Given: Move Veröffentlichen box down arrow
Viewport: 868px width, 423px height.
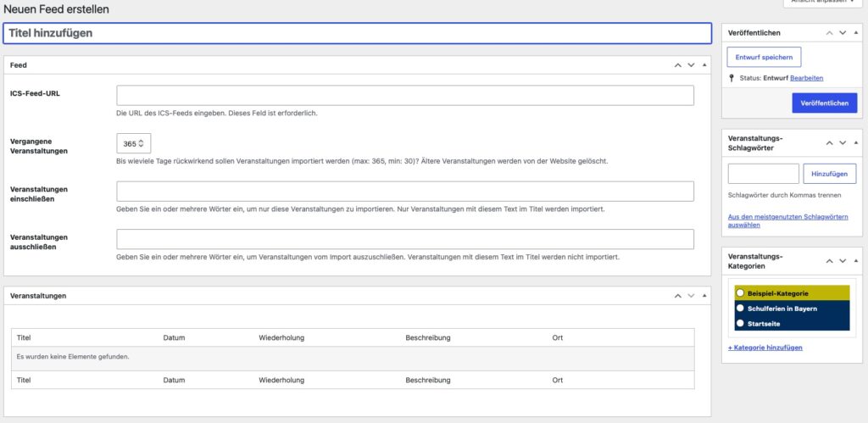Looking at the screenshot, I should (x=843, y=33).
